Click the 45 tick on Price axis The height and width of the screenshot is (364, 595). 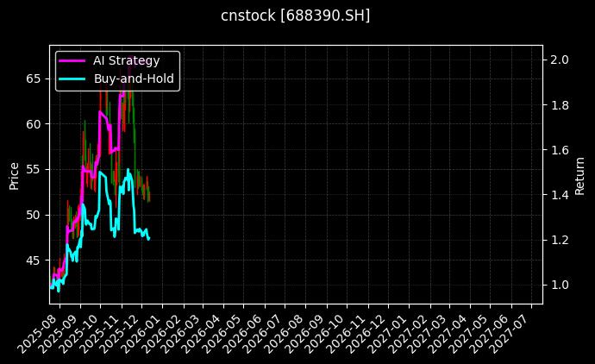coord(34,260)
